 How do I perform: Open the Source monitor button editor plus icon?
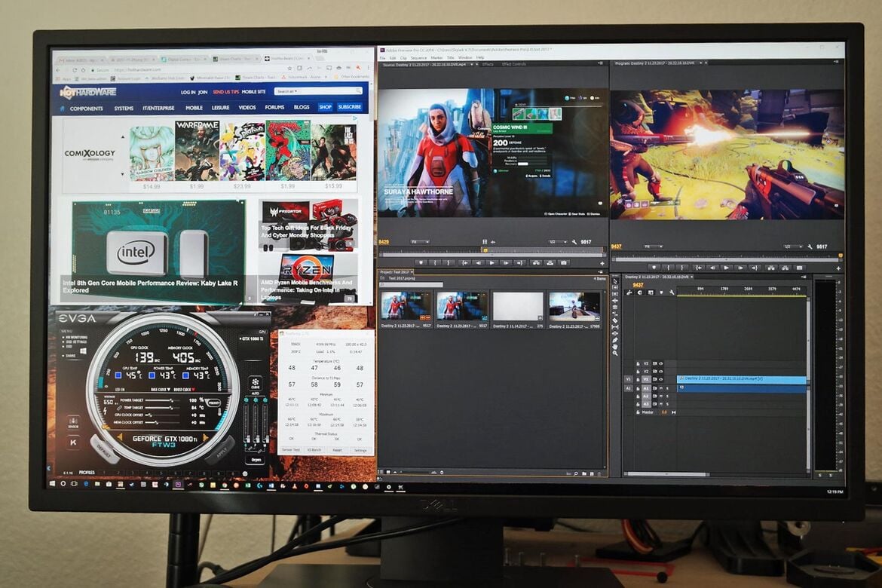point(602,263)
